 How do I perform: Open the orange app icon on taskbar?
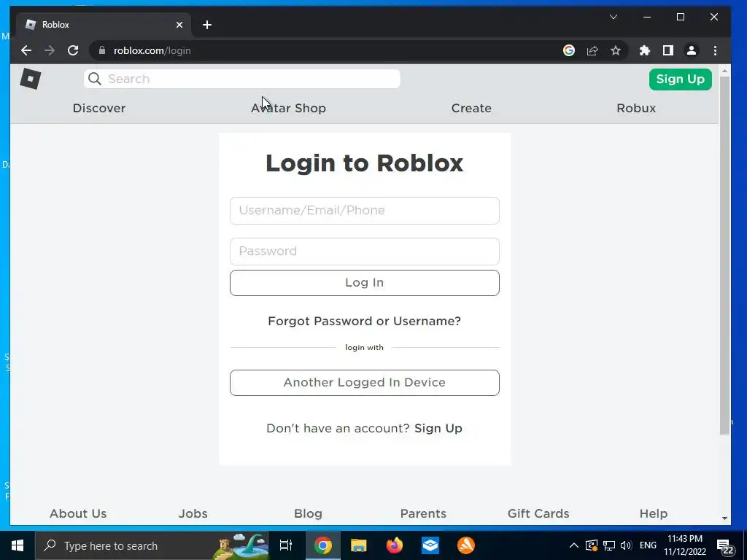(466, 545)
